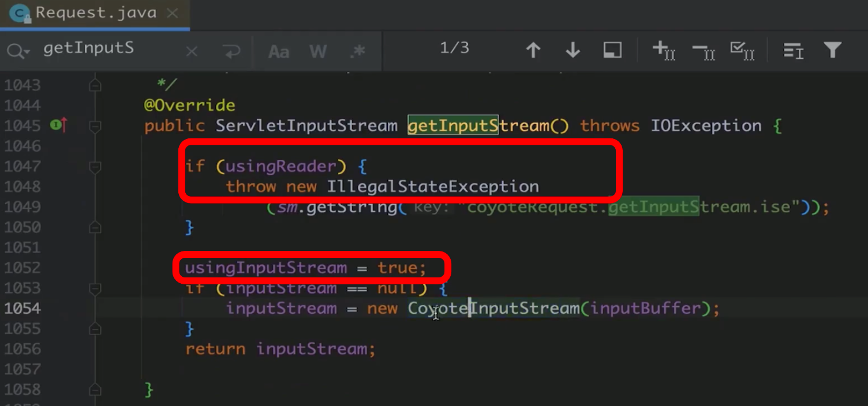Fold end marker at line 1055
868x406 pixels.
95,329
